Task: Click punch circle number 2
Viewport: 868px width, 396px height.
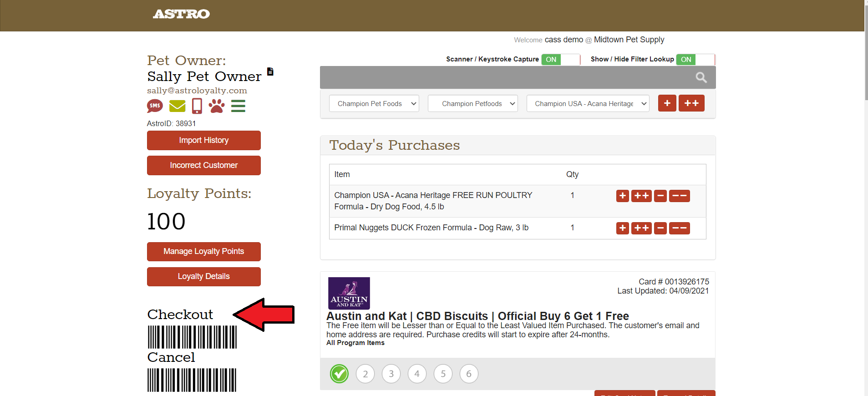Action: (x=365, y=374)
